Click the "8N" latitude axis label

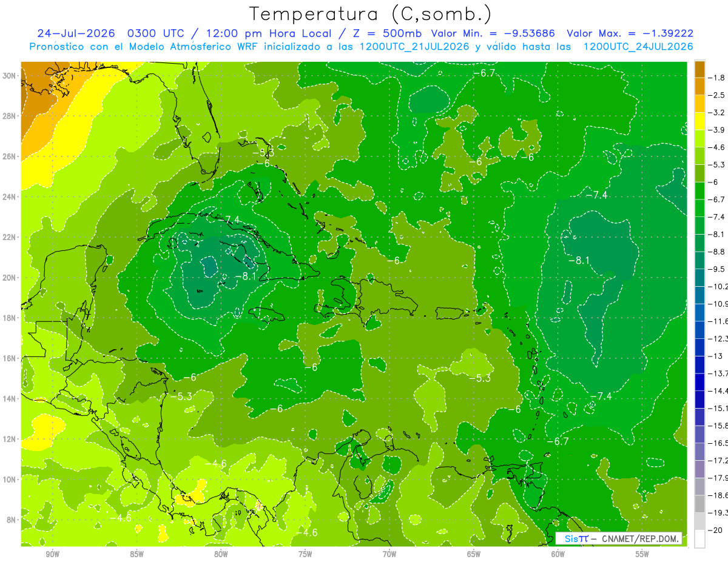point(12,520)
